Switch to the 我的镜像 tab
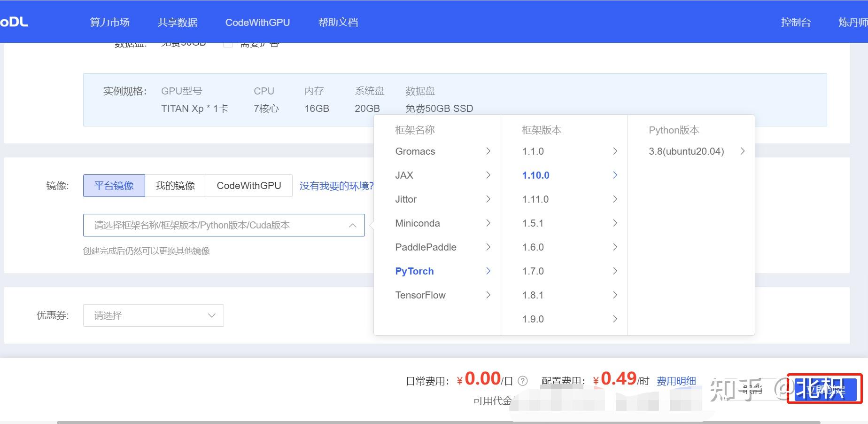This screenshot has width=868, height=424. tap(176, 185)
